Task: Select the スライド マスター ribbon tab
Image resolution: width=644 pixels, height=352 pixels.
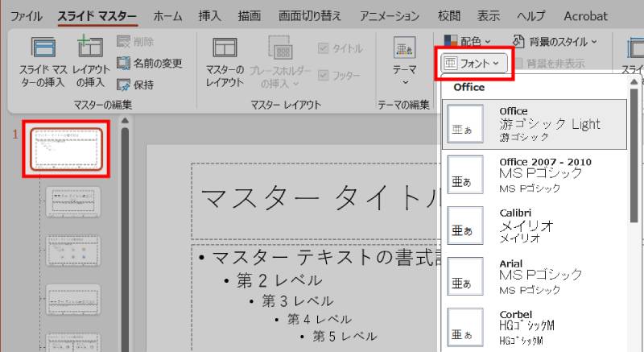Action: coord(97,16)
